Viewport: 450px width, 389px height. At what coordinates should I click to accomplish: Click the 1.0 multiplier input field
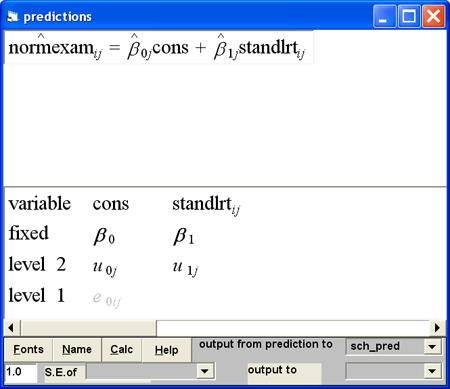pyautogui.click(x=21, y=372)
